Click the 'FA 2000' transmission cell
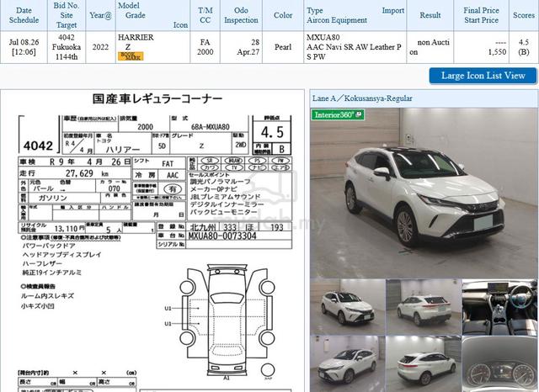 coord(205,47)
